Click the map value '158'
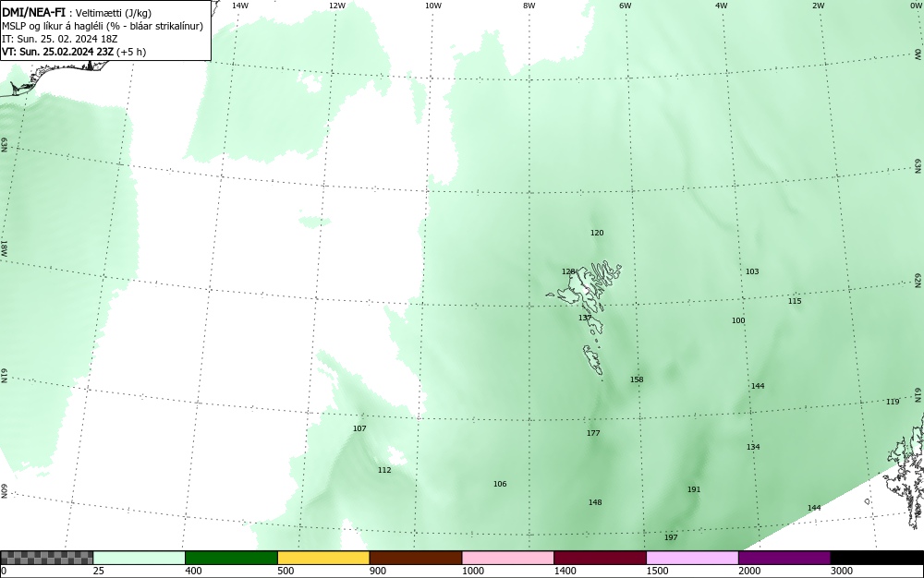This screenshot has height=578, width=924. click(x=637, y=379)
